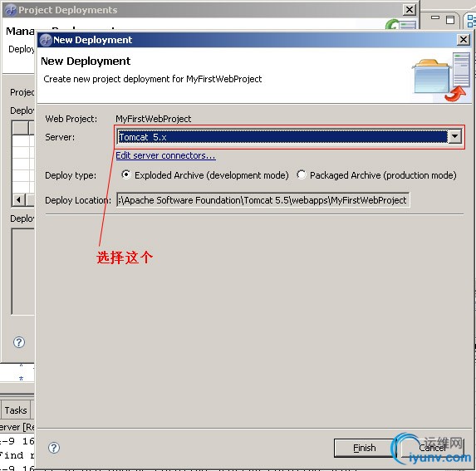Click the deployment wizard banner image
Viewport: 476px width, 471px height.
click(440, 77)
